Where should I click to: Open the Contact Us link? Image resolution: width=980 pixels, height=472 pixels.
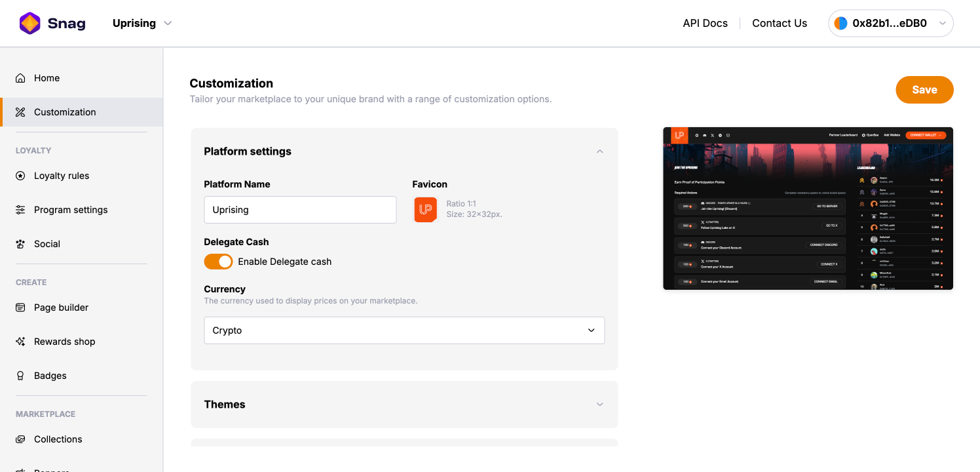(x=780, y=24)
